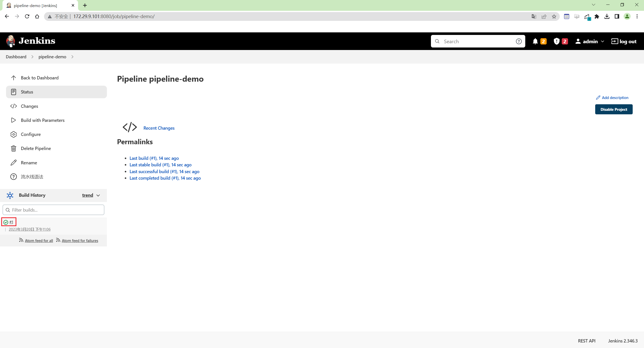Open build timestamp 2023年3月20日 下午11:06
Viewport: 644px width, 348px height.
30,229
